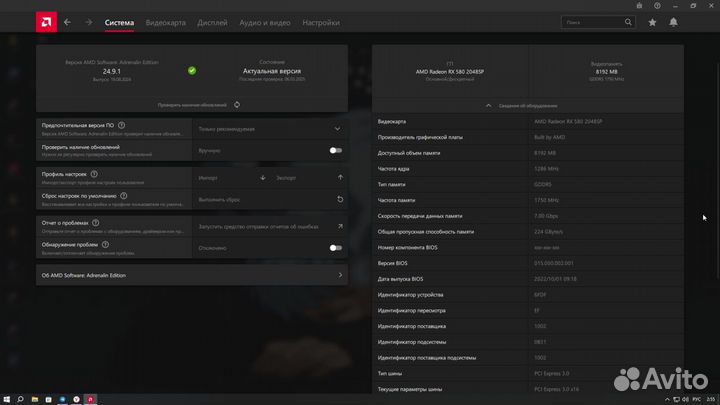Image resolution: width=720 pixels, height=405 pixels.
Task: Open the Windows Start menu
Action: click(9, 397)
